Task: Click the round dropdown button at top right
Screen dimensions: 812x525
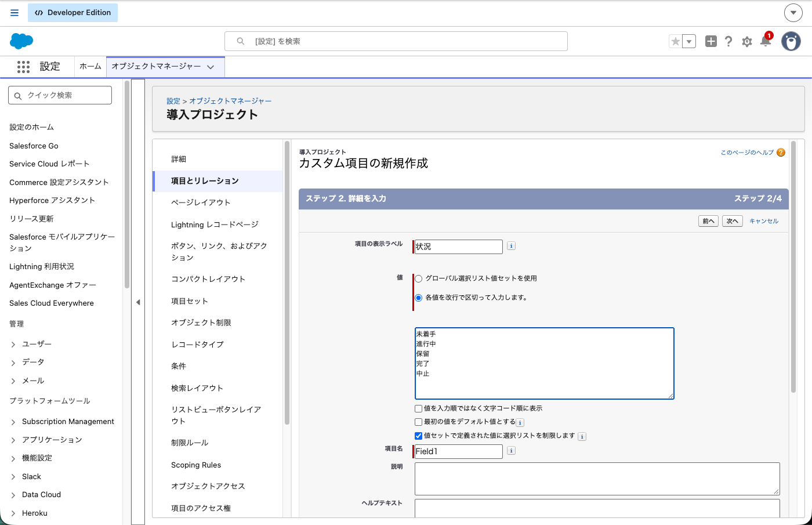Action: coord(793,13)
